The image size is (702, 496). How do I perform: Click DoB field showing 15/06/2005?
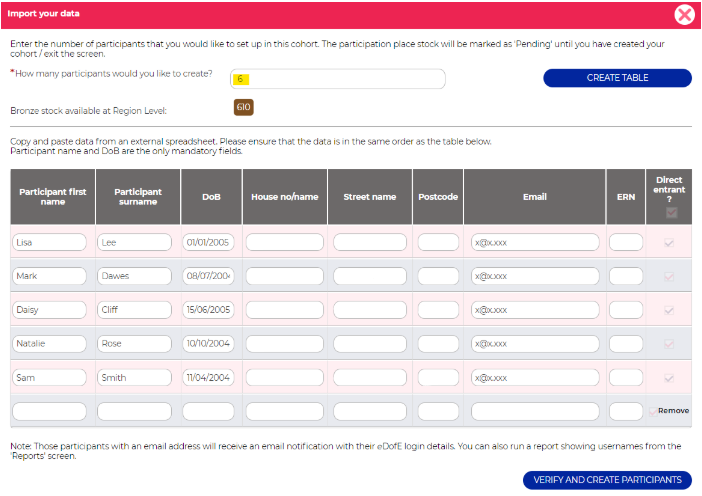point(208,310)
